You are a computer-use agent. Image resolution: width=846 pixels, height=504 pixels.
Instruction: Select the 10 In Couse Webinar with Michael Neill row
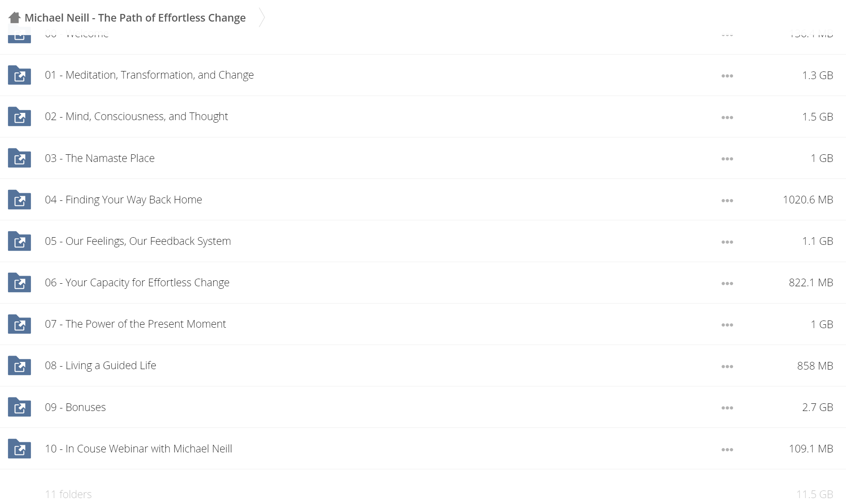pyautogui.click(x=423, y=449)
